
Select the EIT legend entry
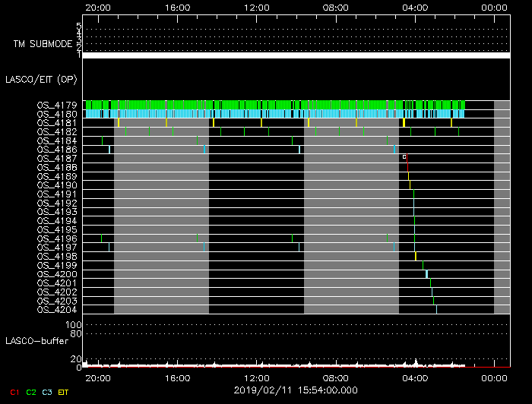[x=64, y=392]
